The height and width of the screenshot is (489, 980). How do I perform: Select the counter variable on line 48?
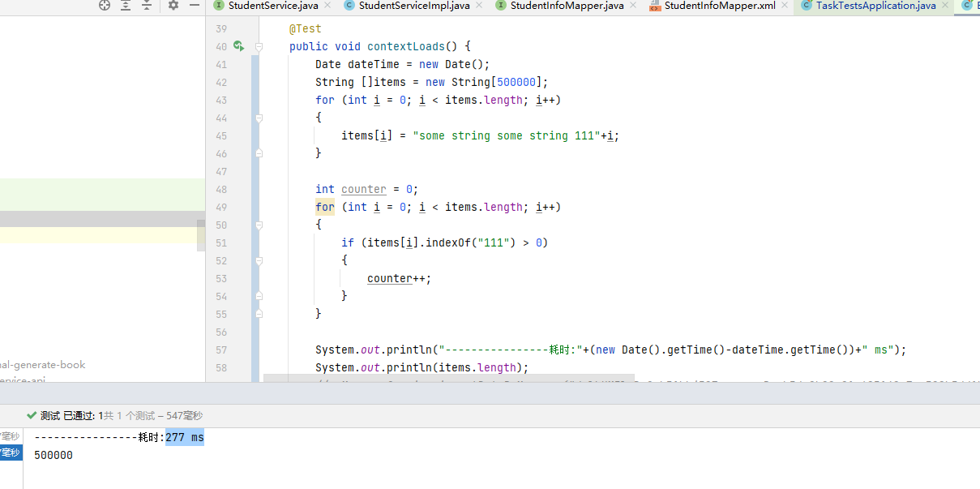(x=363, y=189)
